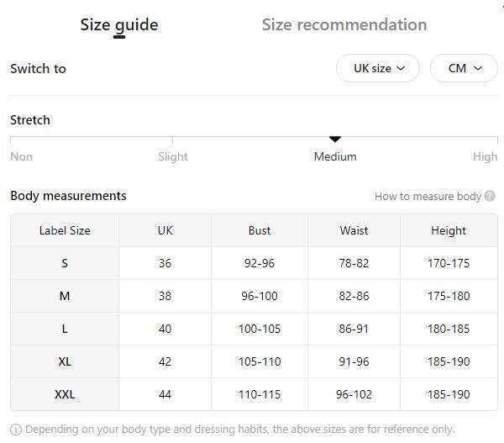Click the Bust column header

(260, 230)
